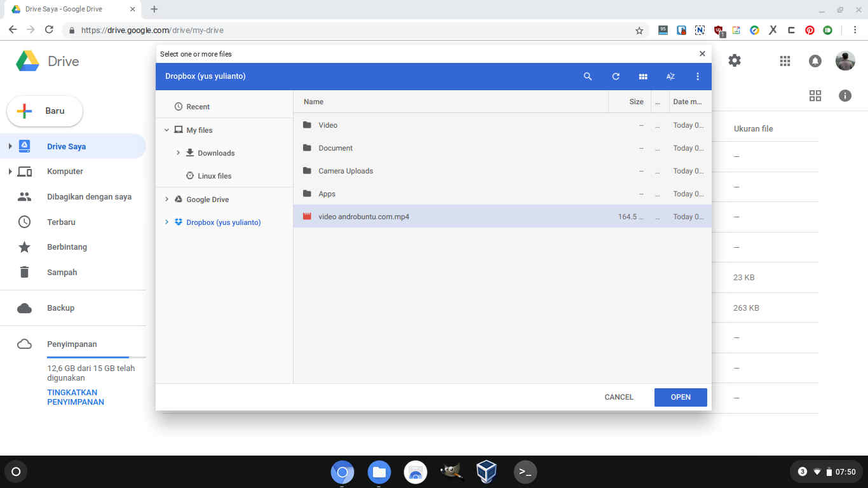868x488 pixels.
Task: Open Drive notifications bell
Action: pos(815,60)
